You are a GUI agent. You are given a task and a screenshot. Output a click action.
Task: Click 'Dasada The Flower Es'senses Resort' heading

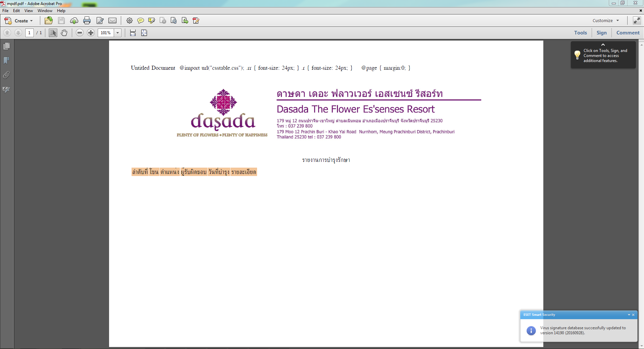click(356, 109)
